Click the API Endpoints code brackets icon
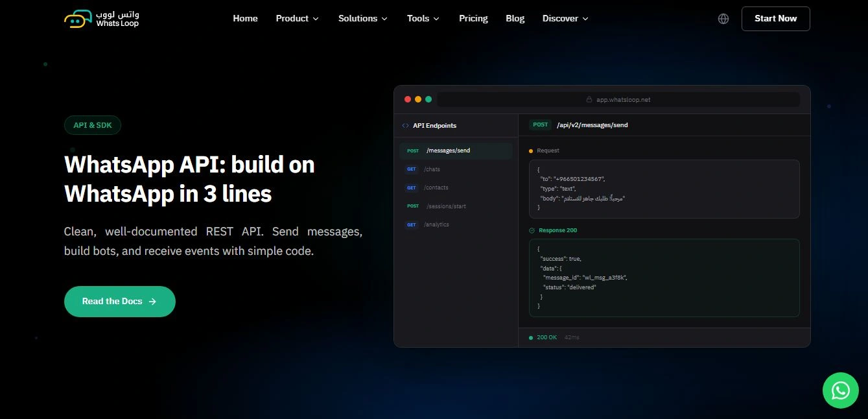 405,126
